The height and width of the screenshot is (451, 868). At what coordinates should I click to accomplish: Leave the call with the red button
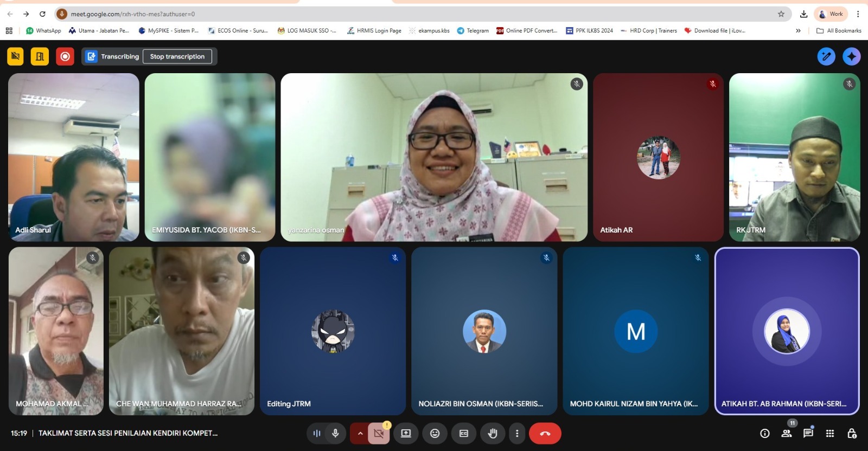click(x=545, y=433)
